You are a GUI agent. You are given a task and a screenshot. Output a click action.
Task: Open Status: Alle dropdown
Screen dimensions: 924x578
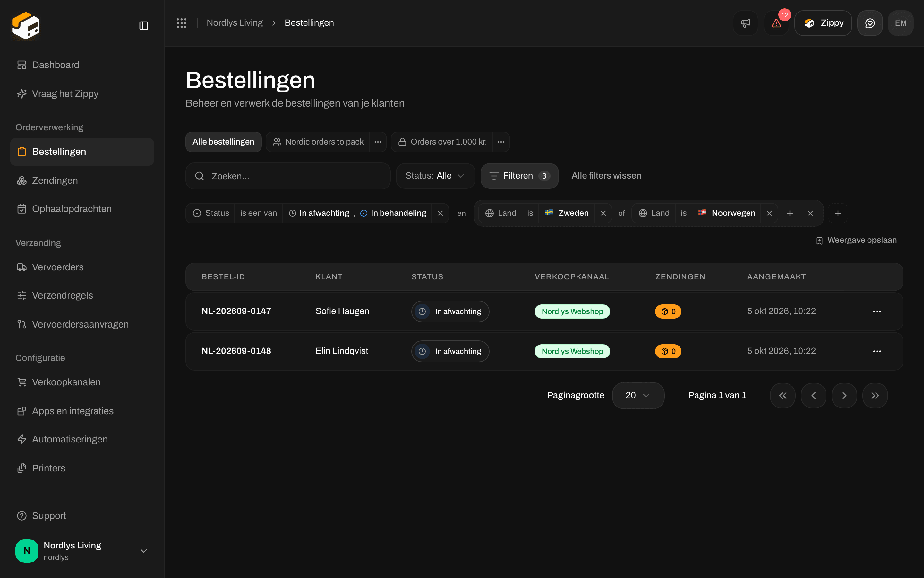[435, 176]
